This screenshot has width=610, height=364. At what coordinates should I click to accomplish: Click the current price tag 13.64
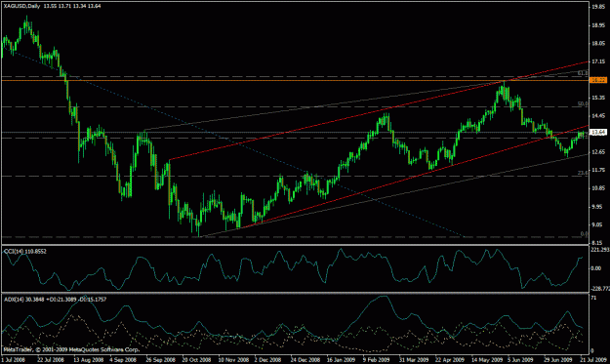click(598, 132)
